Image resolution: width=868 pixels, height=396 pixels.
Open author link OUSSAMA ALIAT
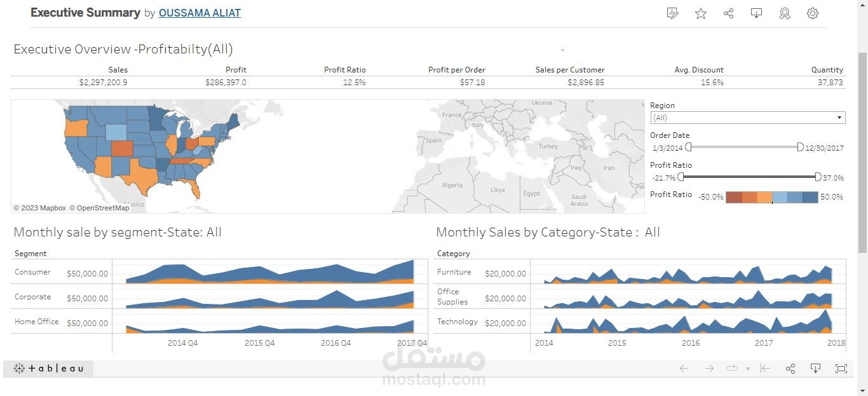200,13
